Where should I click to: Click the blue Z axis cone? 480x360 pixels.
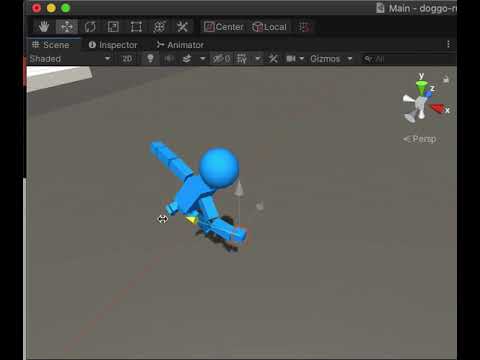429,94
